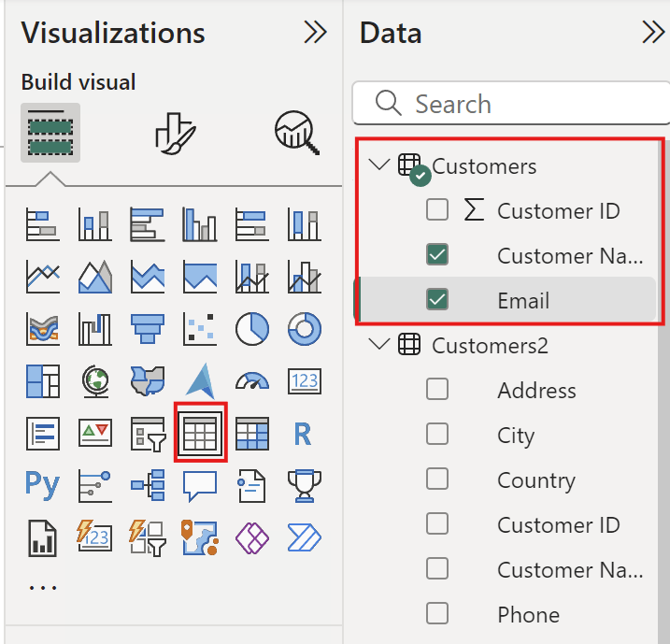Image resolution: width=670 pixels, height=644 pixels.
Task: Check the City field checkbox
Action: (x=437, y=435)
